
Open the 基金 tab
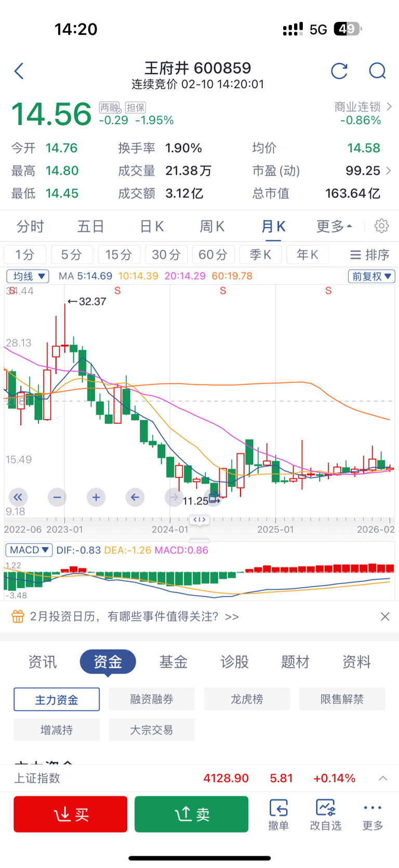174,662
